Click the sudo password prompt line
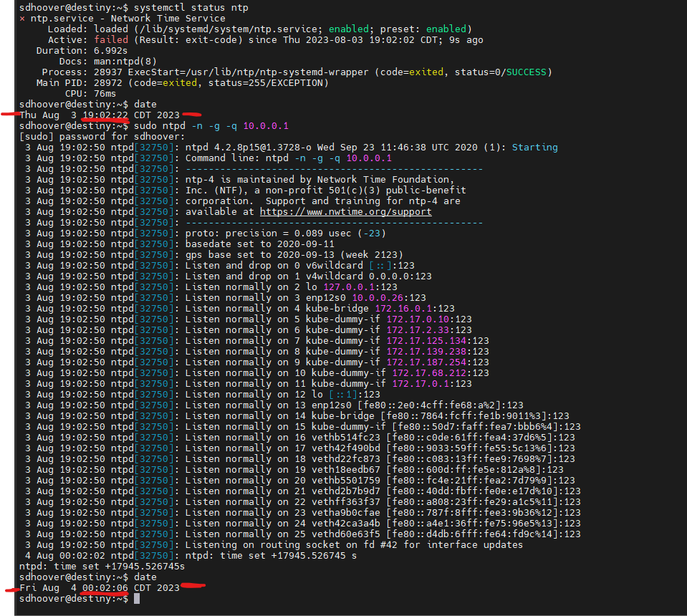 pyautogui.click(x=102, y=136)
